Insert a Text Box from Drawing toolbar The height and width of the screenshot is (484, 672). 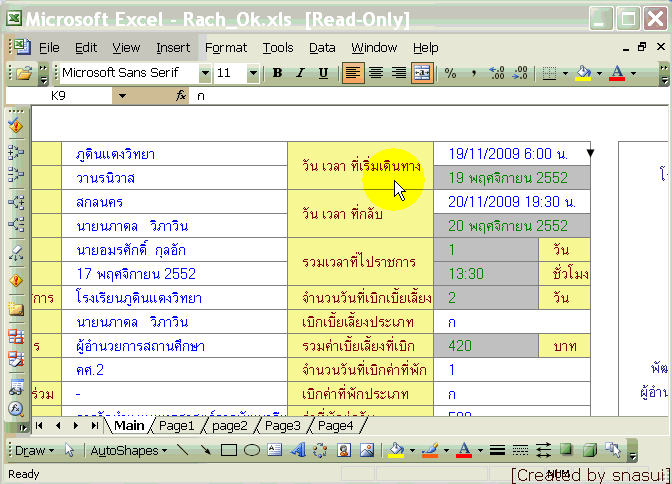click(273, 451)
